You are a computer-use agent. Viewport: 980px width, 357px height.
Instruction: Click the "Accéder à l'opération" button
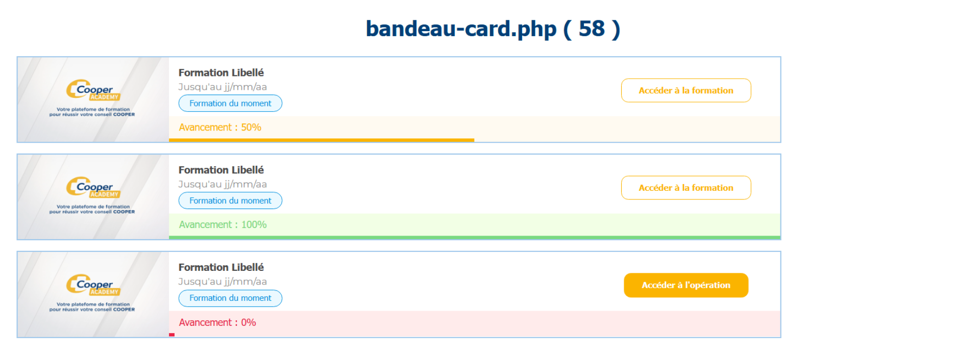point(685,285)
